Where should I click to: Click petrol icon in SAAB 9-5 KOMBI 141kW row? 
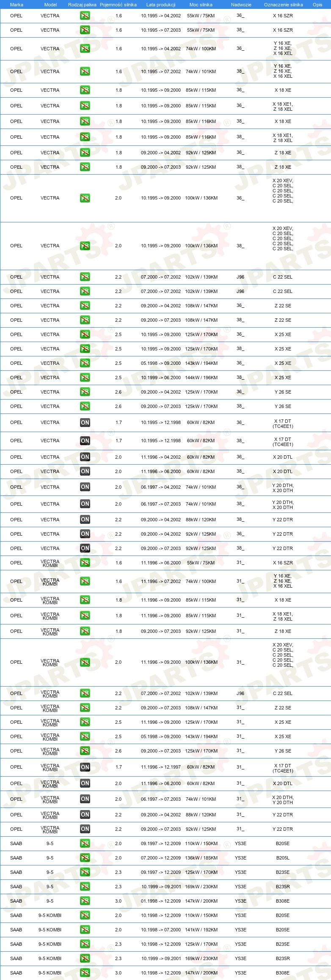pyautogui.click(x=85, y=930)
